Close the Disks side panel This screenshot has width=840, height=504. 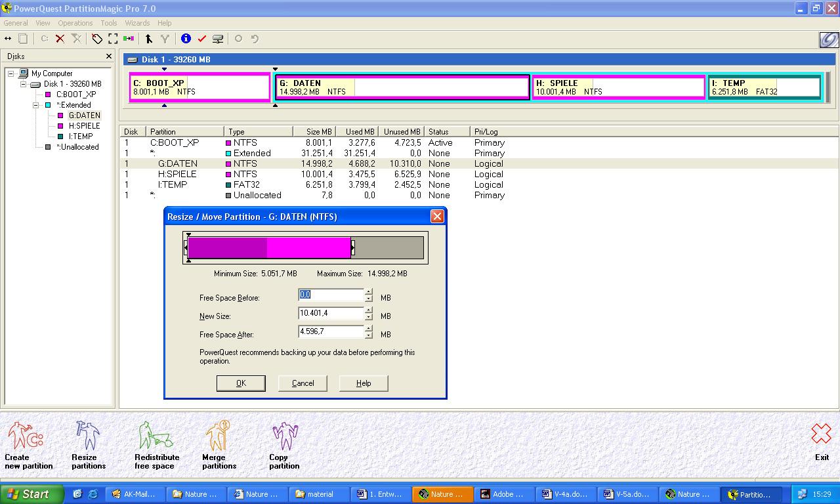click(x=109, y=56)
